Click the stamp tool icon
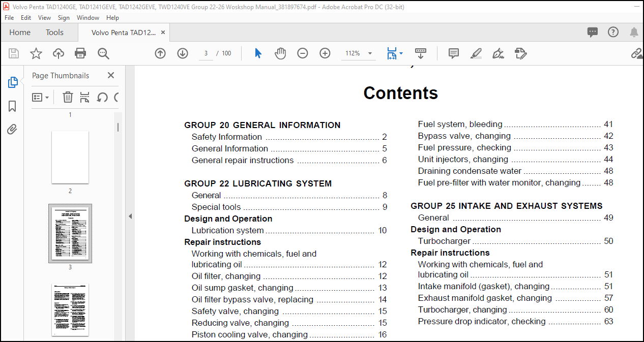 tap(520, 53)
